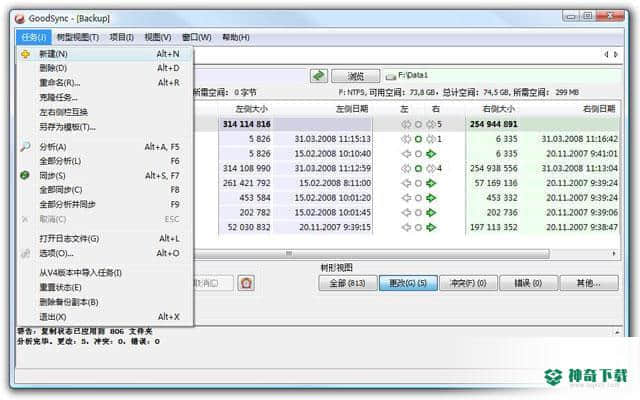Screen dimensions: 640x400
Task: Choose 重命名(R)... from the menu
Action: coord(105,83)
